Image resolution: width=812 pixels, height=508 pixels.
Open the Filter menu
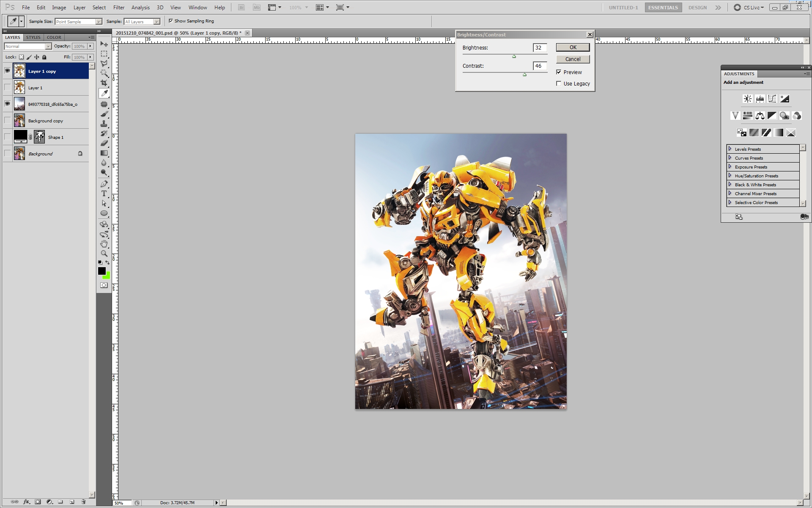click(x=119, y=7)
